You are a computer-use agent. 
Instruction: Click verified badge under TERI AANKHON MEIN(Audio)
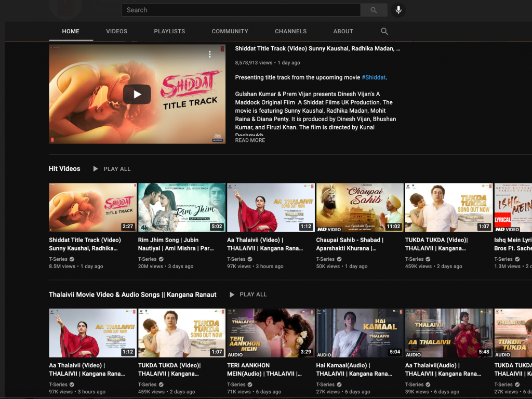[x=250, y=385]
